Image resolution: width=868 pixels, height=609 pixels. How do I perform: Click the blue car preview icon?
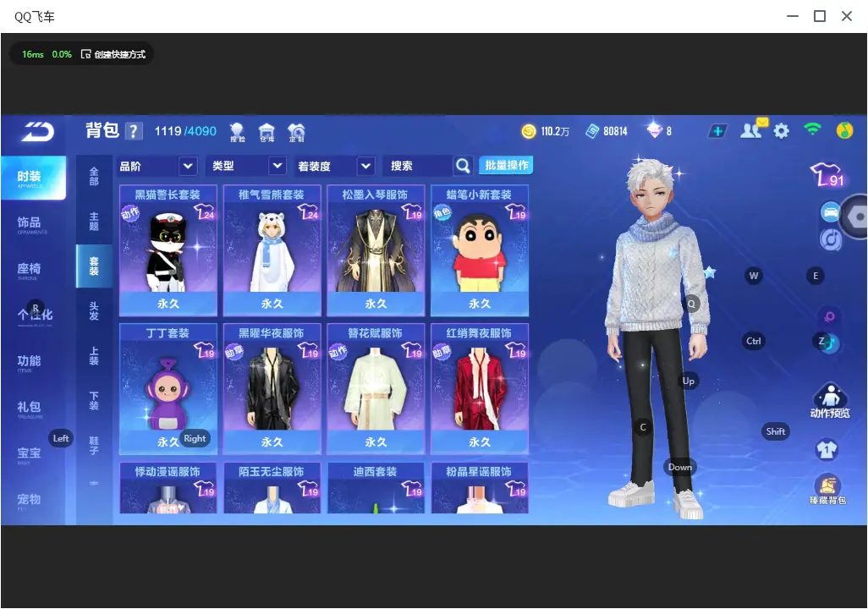pos(830,212)
